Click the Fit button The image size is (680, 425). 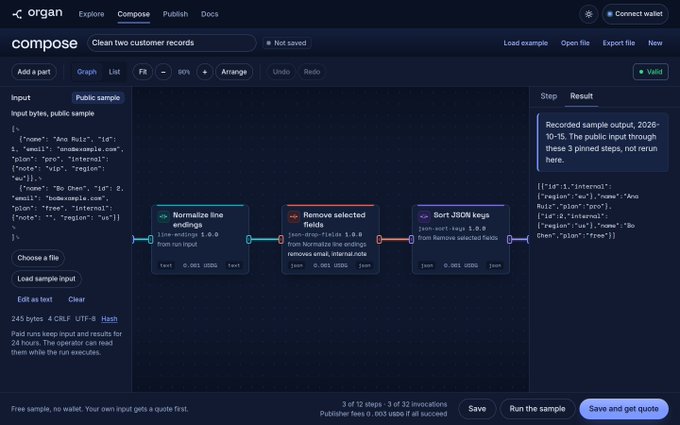point(143,72)
